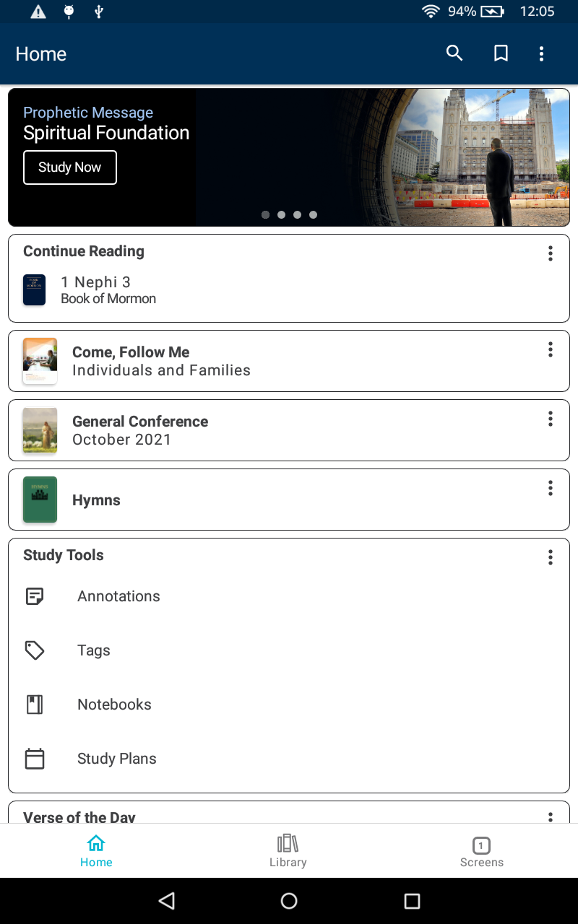Viewport: 578px width, 924px height.
Task: Open the search icon in the top bar
Action: click(454, 53)
